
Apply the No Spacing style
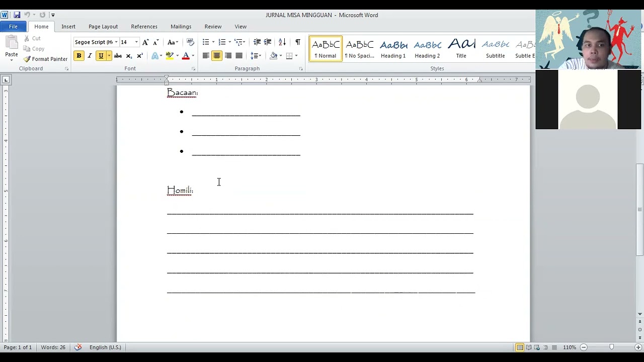(359, 49)
